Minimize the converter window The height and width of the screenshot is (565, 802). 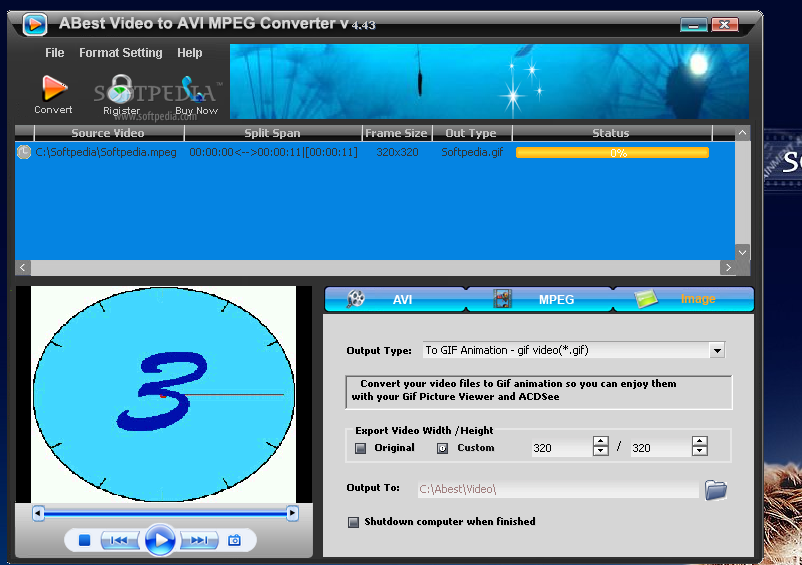coord(694,25)
